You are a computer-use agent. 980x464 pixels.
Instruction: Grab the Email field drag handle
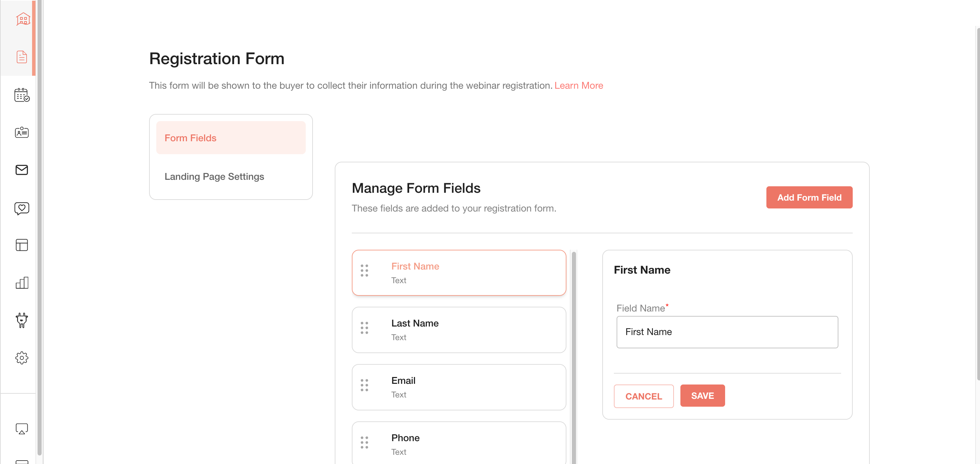click(364, 385)
